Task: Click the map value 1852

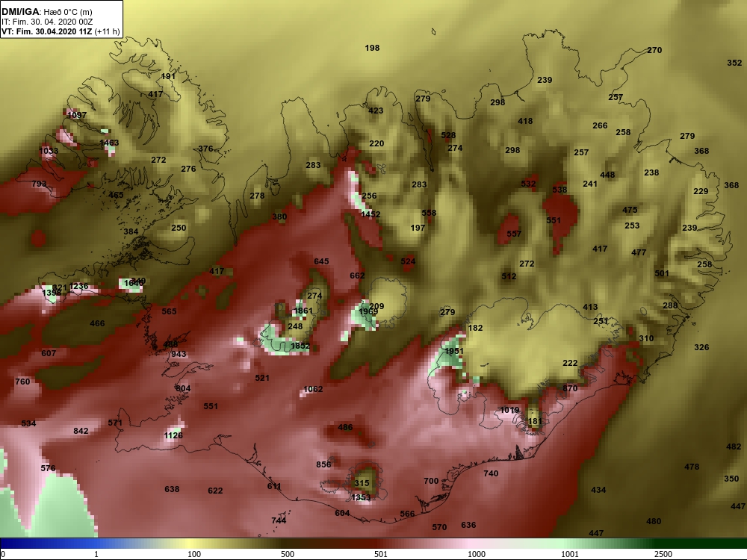Action: [x=300, y=346]
